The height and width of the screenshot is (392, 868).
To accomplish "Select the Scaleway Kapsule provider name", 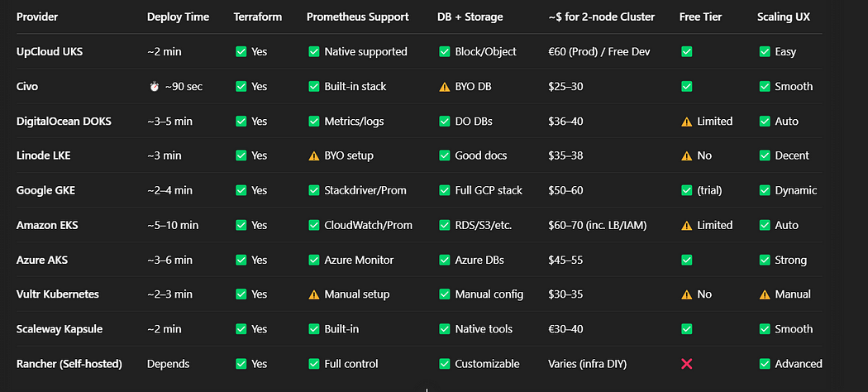I will pos(60,329).
